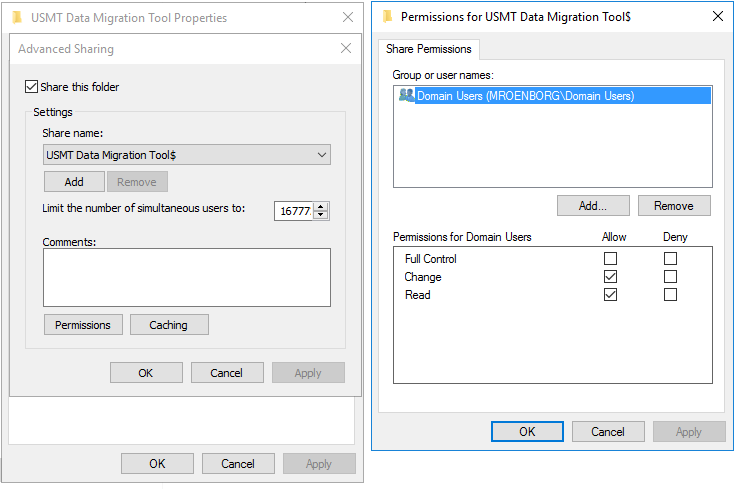Screen dimensions: 736x489
Task: Uncheck Allow Read permission
Action: coord(610,295)
